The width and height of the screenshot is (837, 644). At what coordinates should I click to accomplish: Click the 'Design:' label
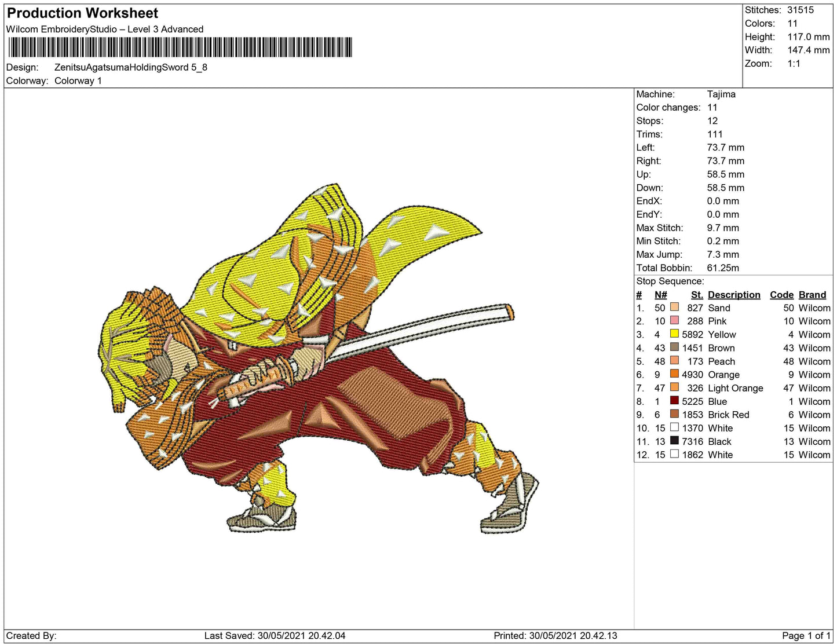pos(22,67)
